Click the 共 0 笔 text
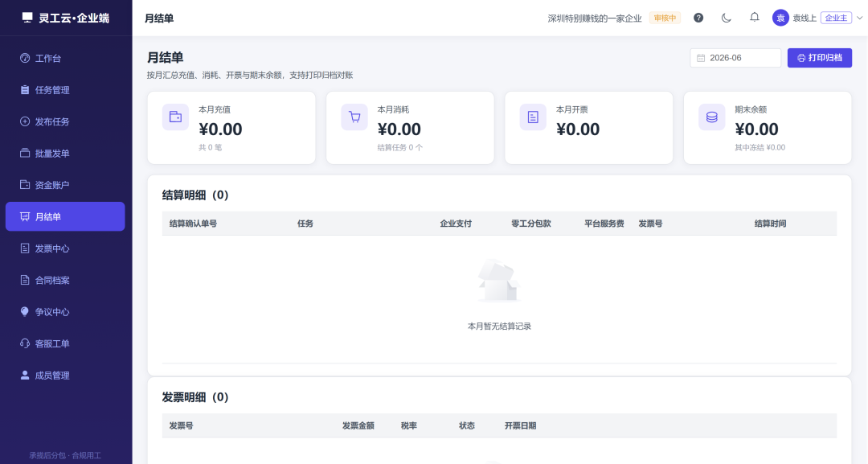This screenshot has width=868, height=464. point(211,147)
